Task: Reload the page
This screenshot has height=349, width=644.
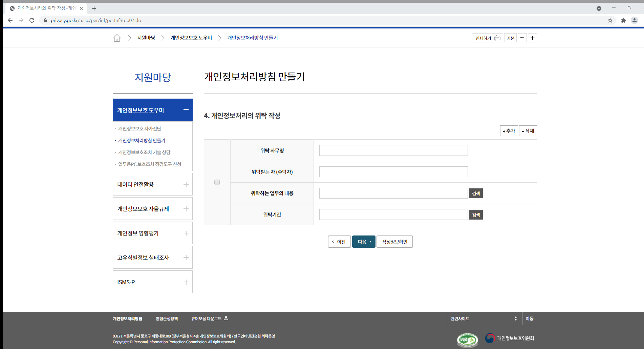Action: click(32, 20)
